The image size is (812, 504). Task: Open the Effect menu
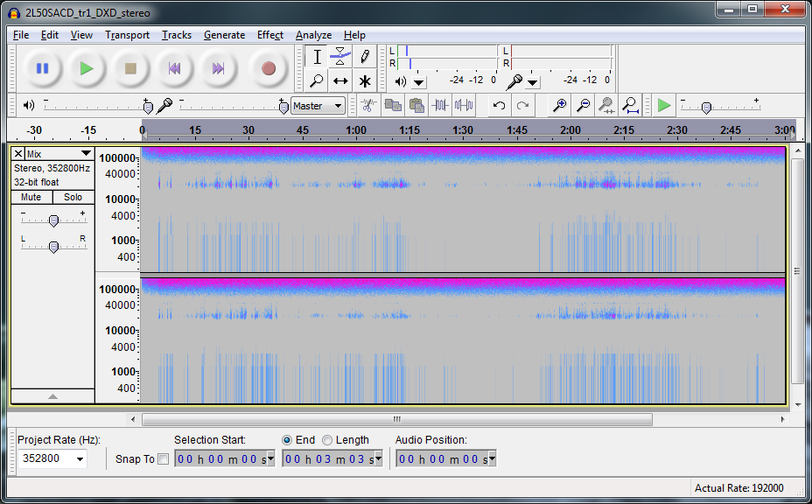(270, 35)
